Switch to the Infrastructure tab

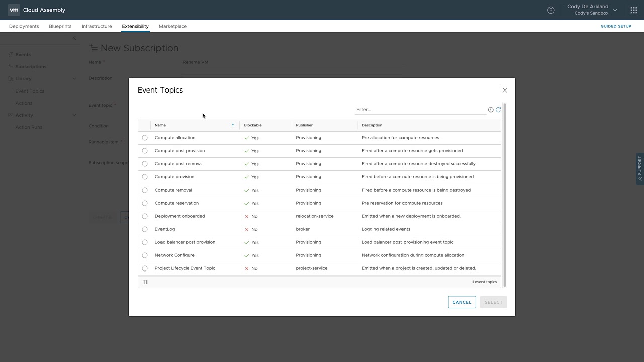(97, 26)
